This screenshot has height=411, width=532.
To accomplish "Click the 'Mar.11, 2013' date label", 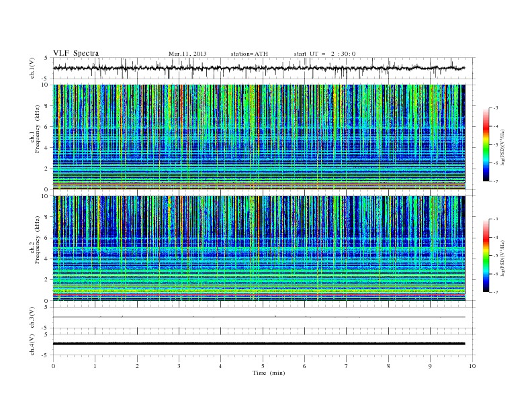I will 187,54.
